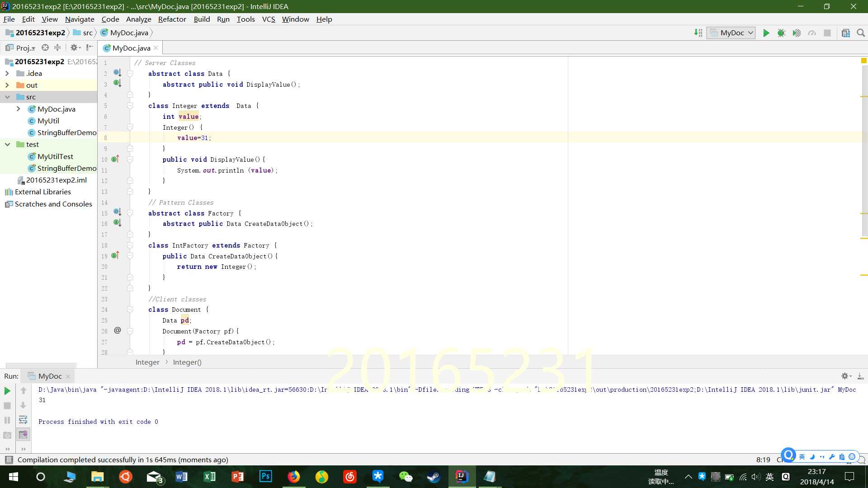This screenshot has height=488, width=868.
Task: Click the @ gutter icon on line 26
Action: pos(118,330)
